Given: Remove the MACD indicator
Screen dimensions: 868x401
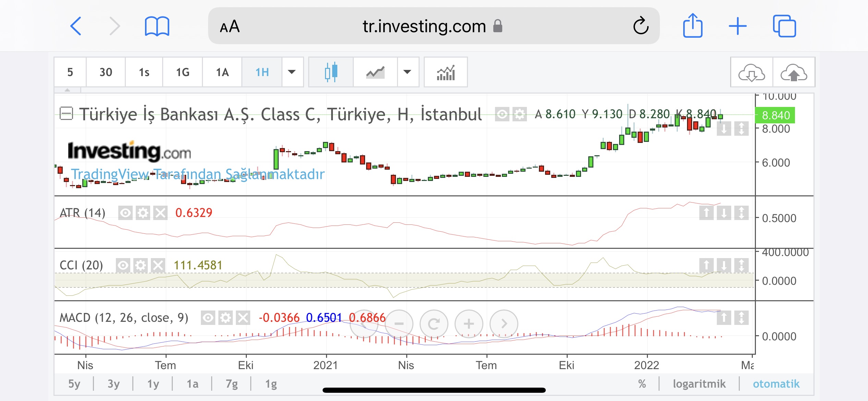Looking at the screenshot, I should (243, 318).
